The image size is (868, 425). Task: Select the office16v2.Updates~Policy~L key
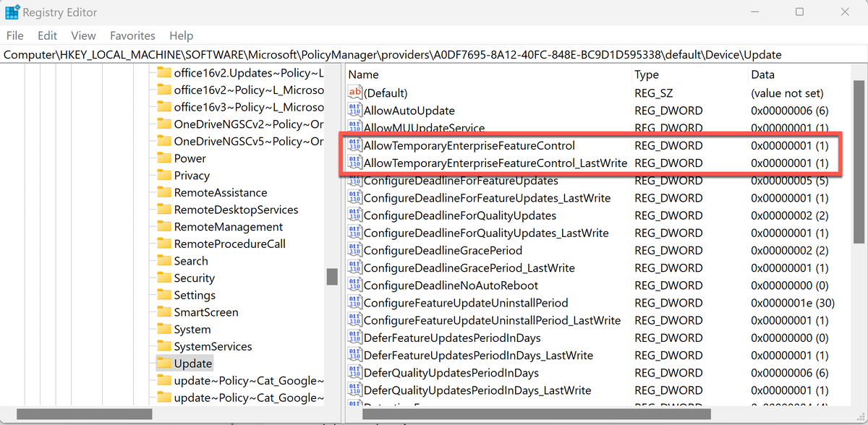248,73
